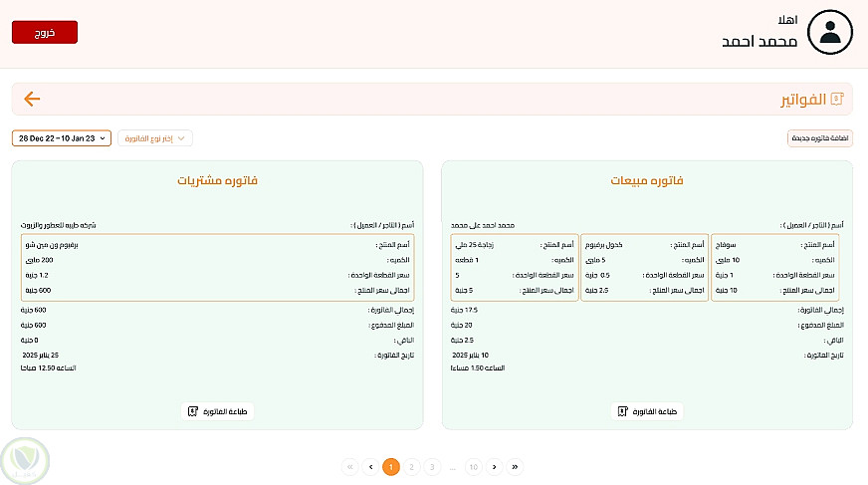Open the invoice type dropdown

point(155,138)
